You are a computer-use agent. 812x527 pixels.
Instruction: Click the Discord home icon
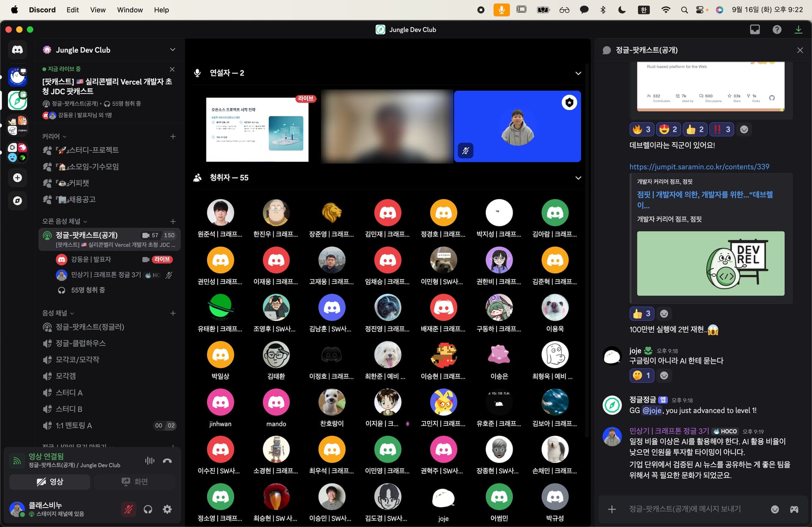(17, 50)
